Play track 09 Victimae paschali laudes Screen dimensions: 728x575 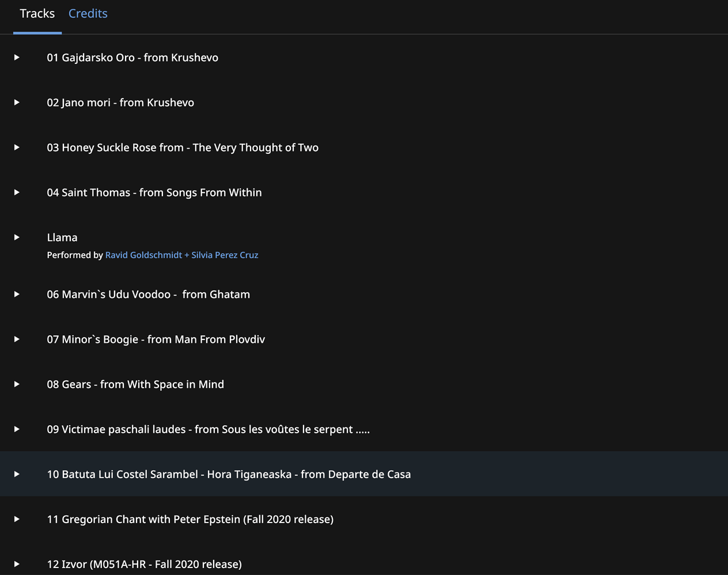pyautogui.click(x=17, y=429)
